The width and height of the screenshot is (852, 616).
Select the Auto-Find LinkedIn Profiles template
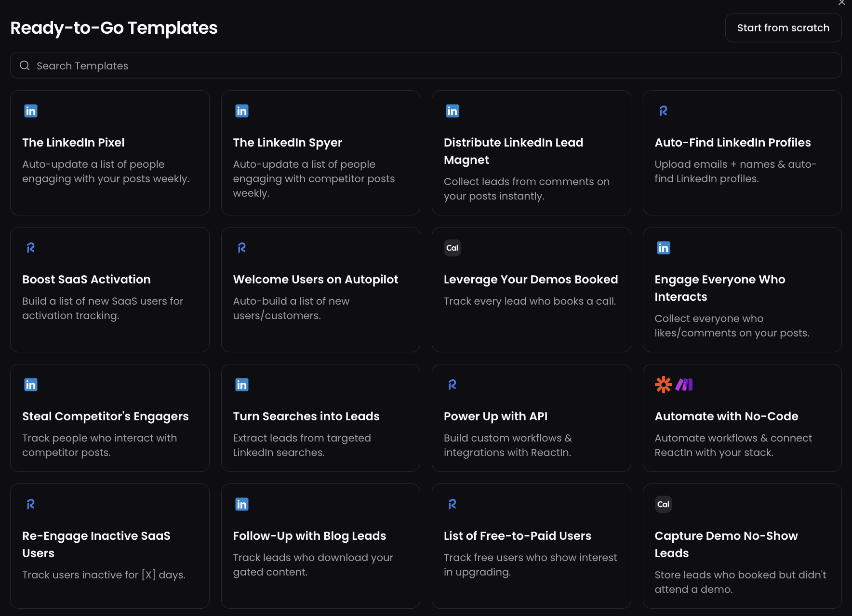[x=742, y=152]
